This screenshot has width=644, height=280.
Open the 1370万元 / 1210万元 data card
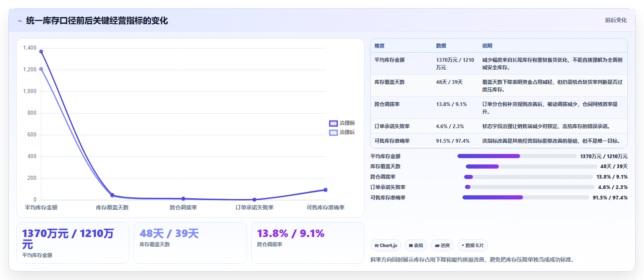tap(73, 243)
